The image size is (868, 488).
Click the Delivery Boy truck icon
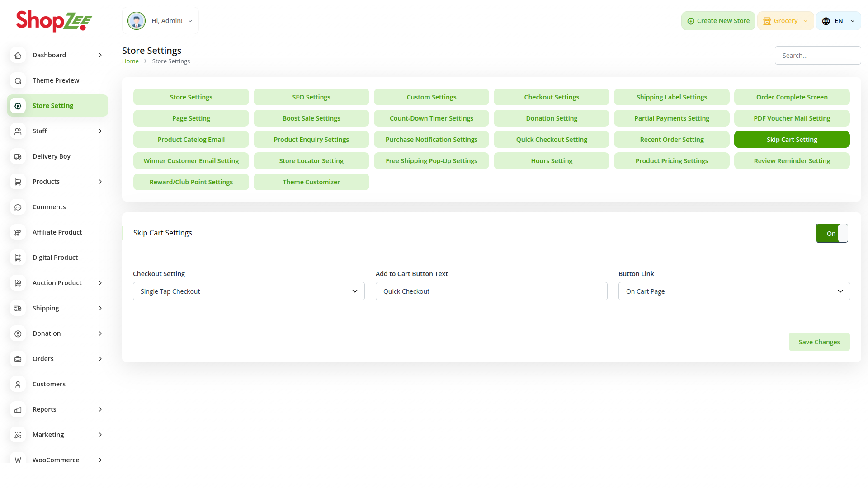[x=18, y=156]
